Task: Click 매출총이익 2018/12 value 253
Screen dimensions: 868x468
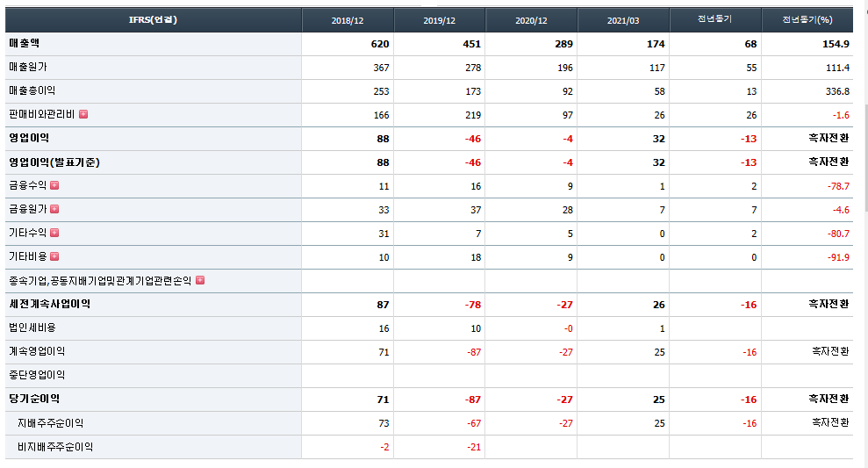Action: point(381,91)
